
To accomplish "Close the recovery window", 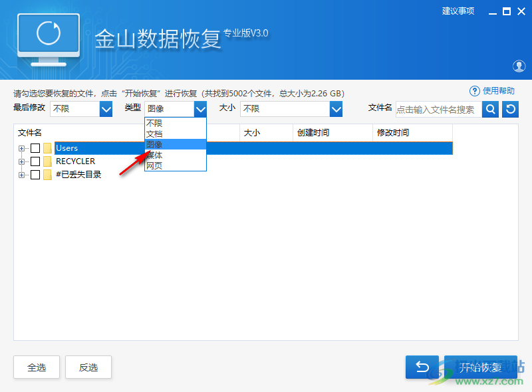I will click(x=521, y=11).
